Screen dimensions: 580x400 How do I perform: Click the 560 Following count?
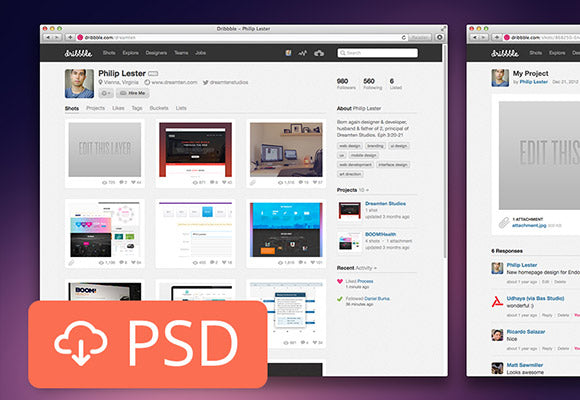point(372,84)
